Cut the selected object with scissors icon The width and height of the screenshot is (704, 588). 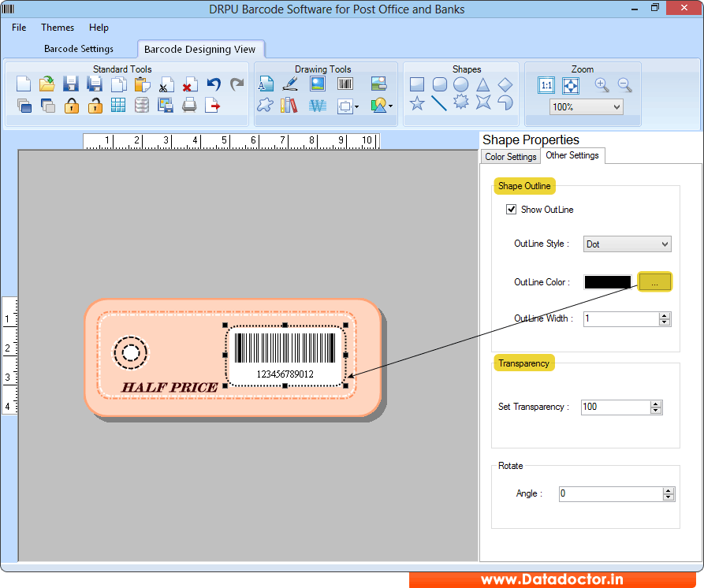pyautogui.click(x=166, y=84)
